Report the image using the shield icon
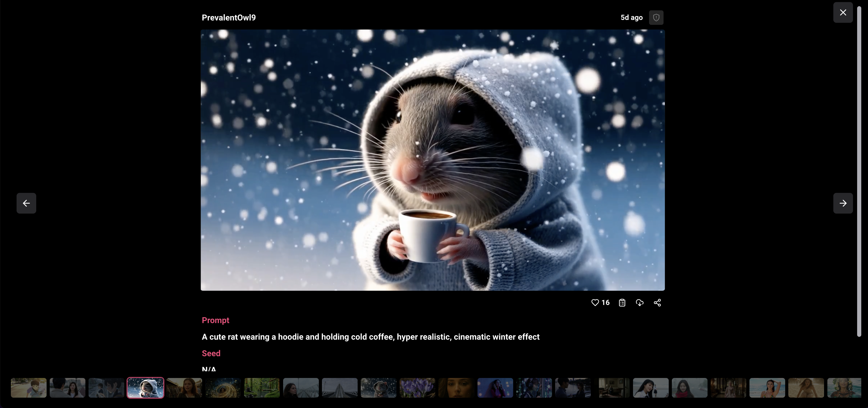 coord(656,18)
